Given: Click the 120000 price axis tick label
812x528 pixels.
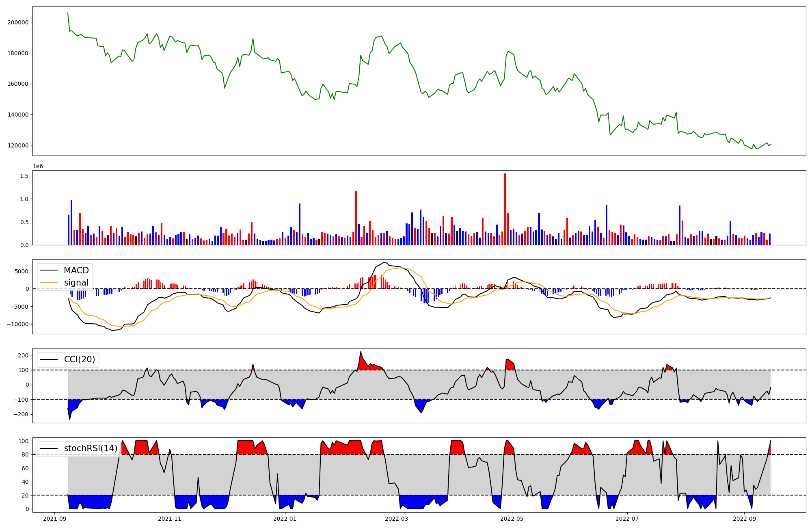Looking at the screenshot, I should pyautogui.click(x=18, y=145).
